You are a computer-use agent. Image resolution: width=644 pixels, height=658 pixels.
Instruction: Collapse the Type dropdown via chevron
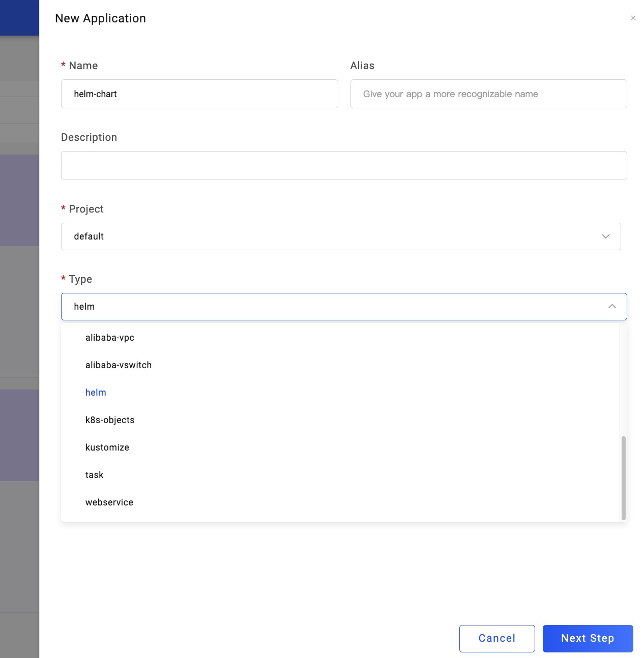pyautogui.click(x=612, y=307)
